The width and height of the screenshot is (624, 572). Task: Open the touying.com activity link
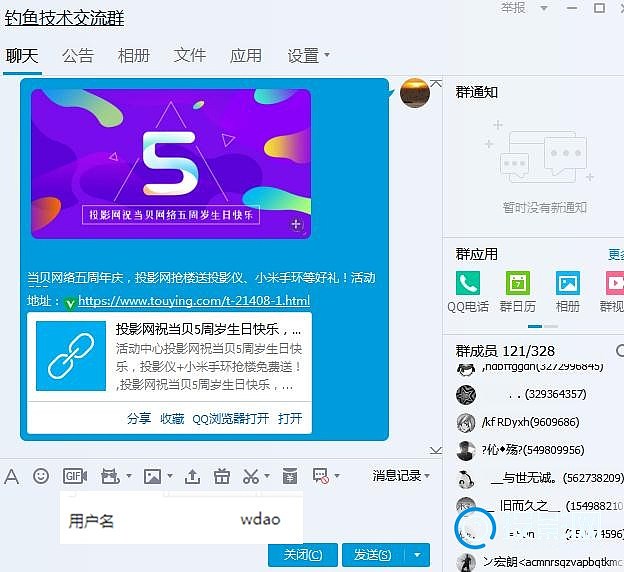tap(194, 301)
